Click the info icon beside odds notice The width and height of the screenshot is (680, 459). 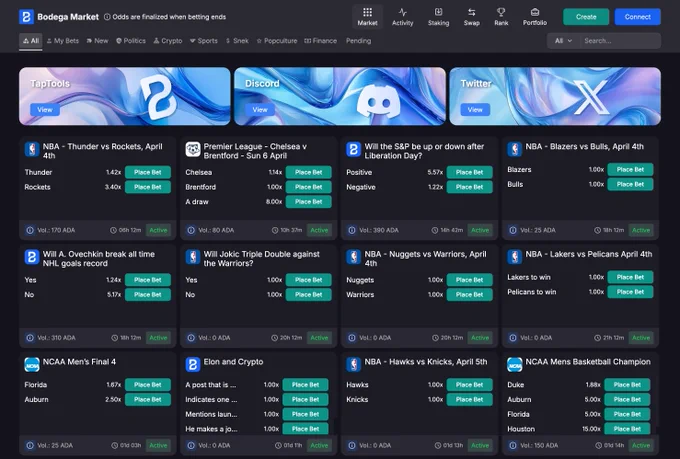coord(107,17)
